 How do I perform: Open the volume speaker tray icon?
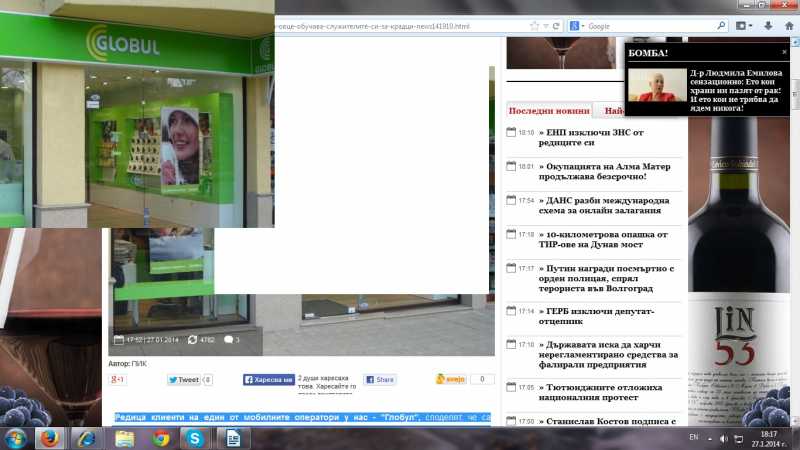coord(723,438)
